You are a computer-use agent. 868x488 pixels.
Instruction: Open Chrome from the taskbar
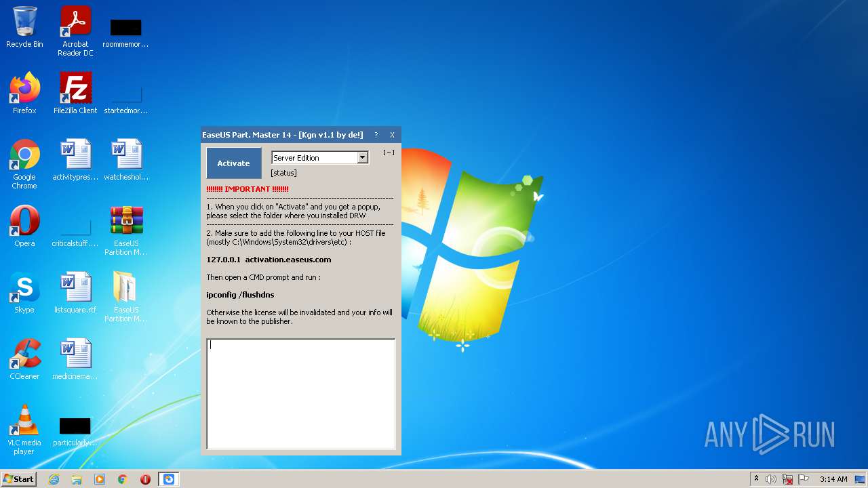pos(123,479)
